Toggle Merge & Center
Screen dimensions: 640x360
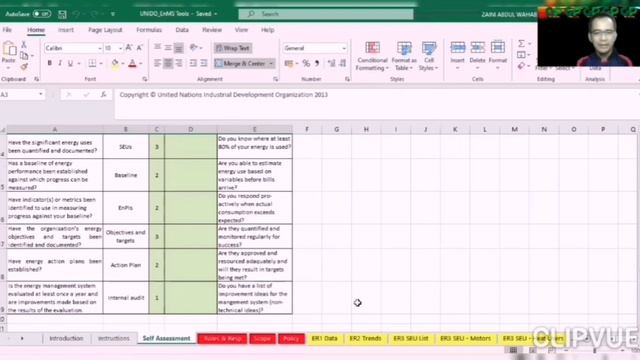[x=240, y=64]
